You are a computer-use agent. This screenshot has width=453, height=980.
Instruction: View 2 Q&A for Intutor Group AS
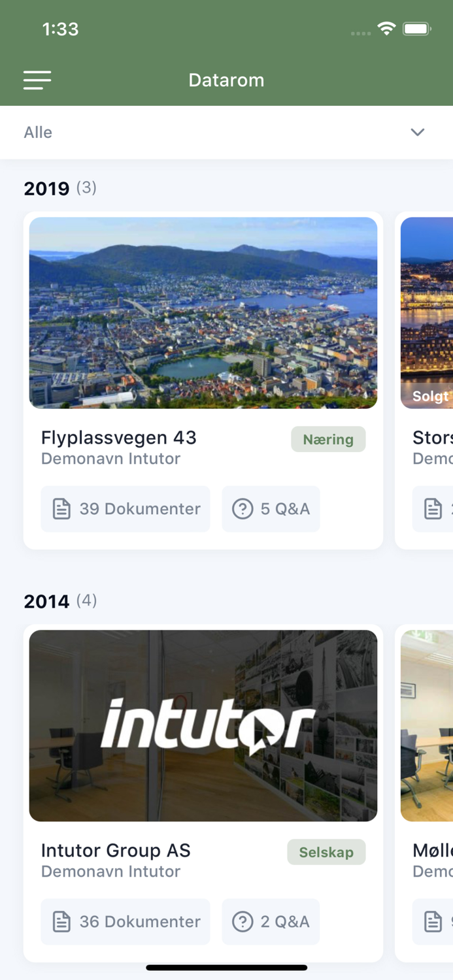[x=271, y=922]
